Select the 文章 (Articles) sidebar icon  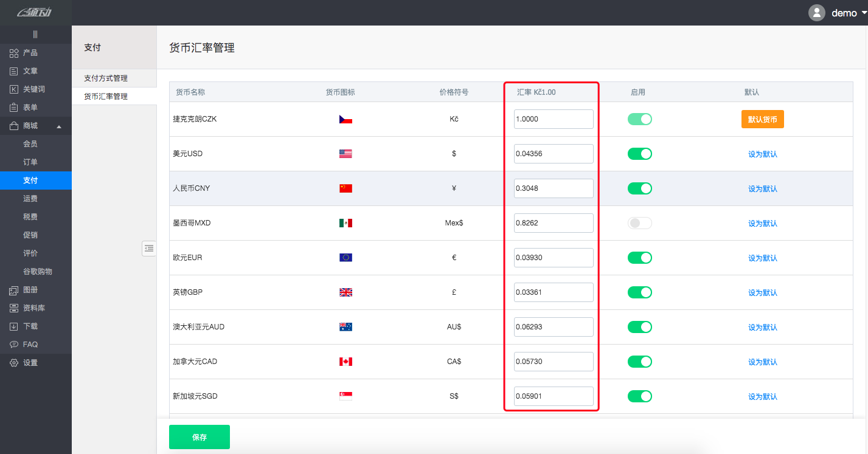[14, 71]
